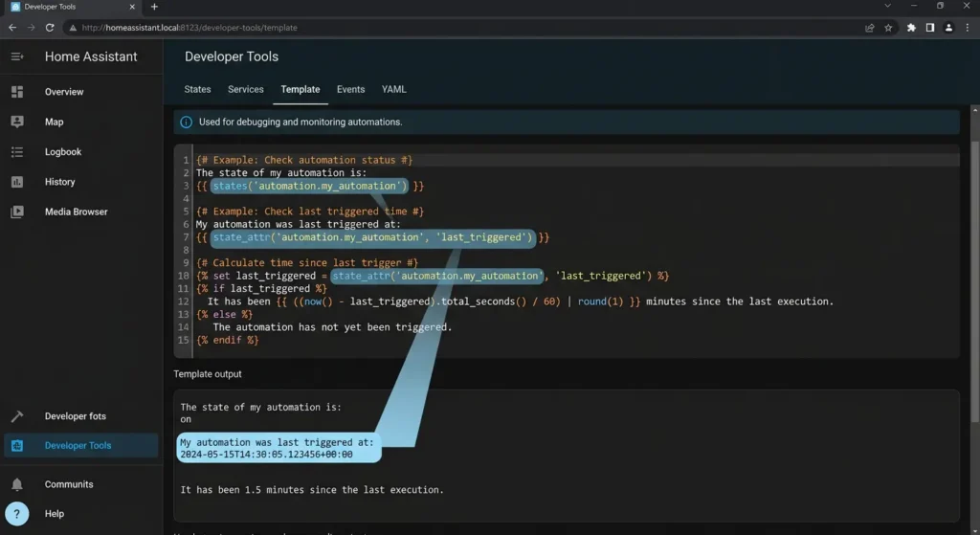This screenshot has height=535, width=980.
Task: Click the not-secure warning icon in address bar
Action: [73, 28]
